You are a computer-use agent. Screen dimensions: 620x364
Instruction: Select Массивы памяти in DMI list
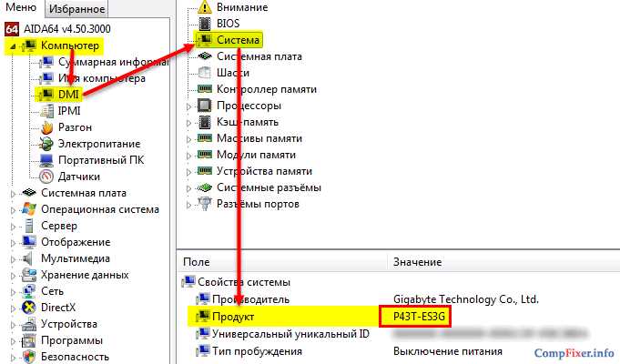coord(259,138)
